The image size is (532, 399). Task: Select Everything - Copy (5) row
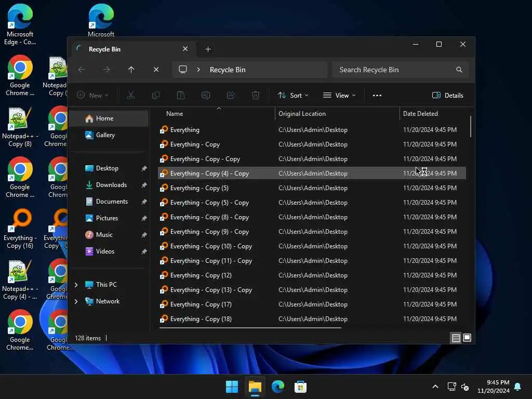point(312,188)
